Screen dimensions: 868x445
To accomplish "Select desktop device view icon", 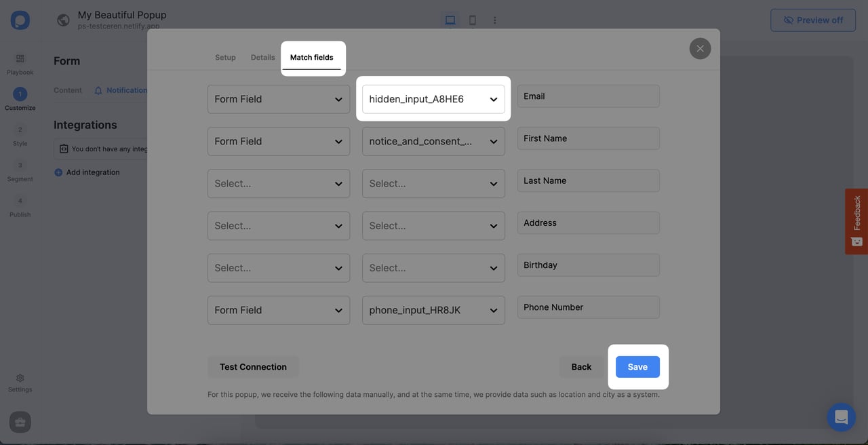I will coord(450,20).
